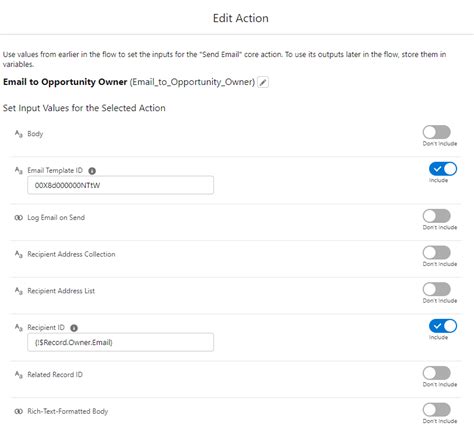The width and height of the screenshot is (474, 430).
Task: Click the info icon next to Recipient ID
Action: (x=74, y=328)
